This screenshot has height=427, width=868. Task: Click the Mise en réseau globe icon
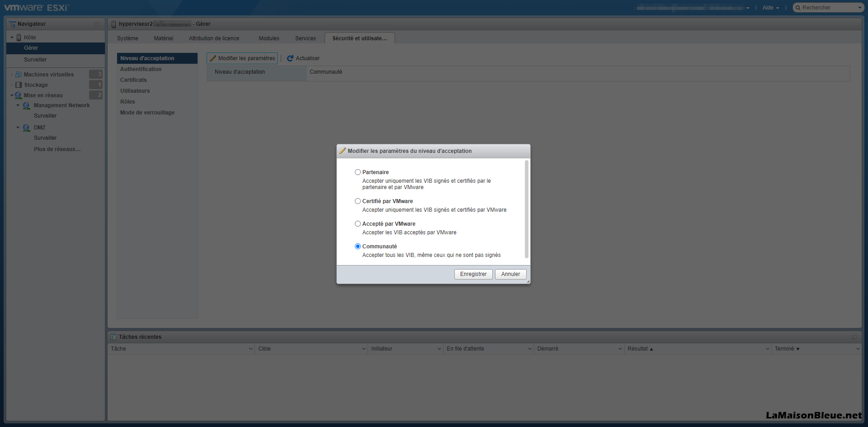[19, 95]
